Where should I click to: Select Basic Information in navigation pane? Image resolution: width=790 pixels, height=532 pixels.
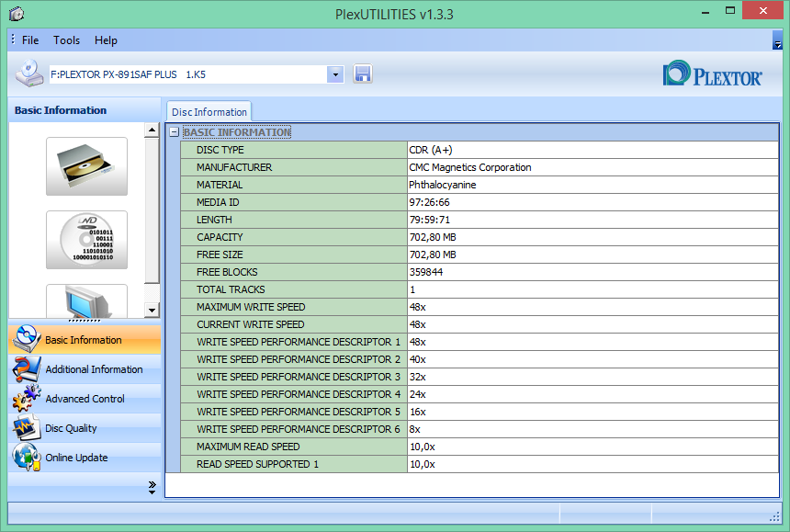coord(85,340)
